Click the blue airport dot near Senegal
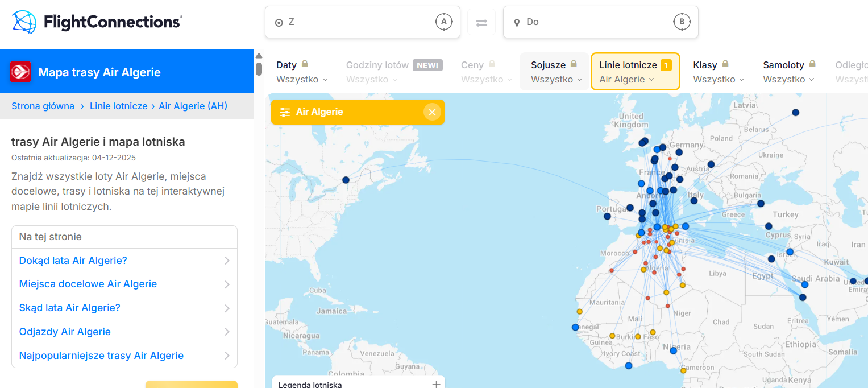 575,327
